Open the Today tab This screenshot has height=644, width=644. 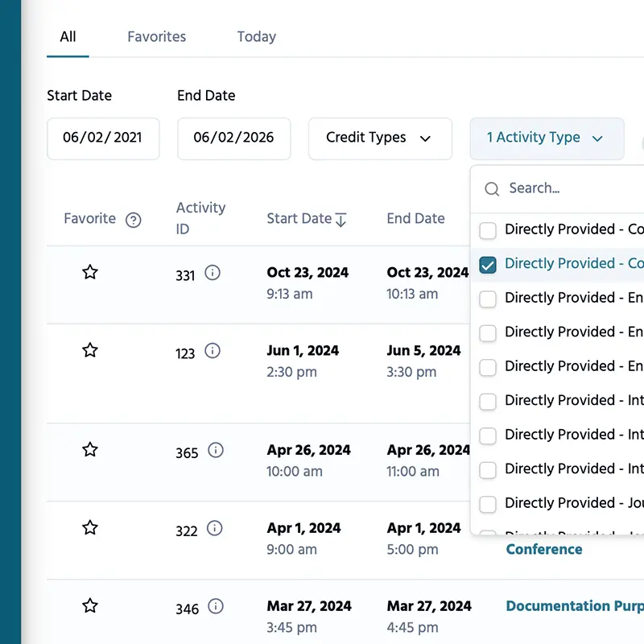point(256,37)
